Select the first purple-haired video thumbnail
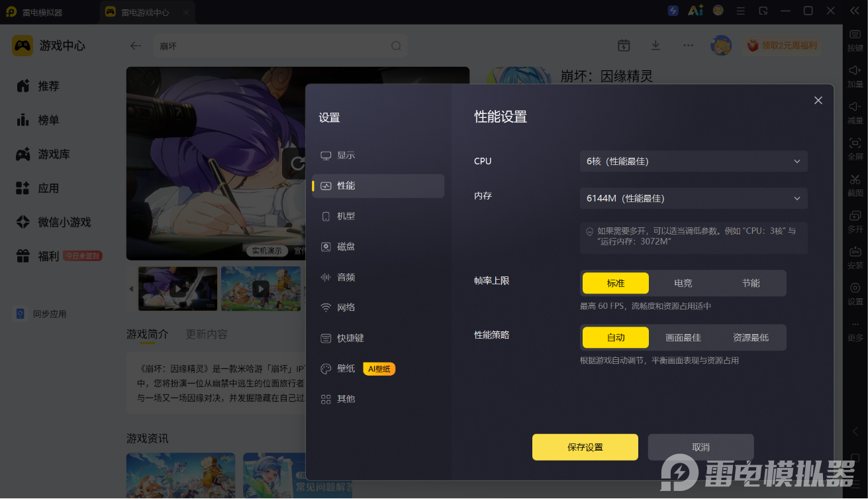The image size is (868, 499). click(178, 288)
